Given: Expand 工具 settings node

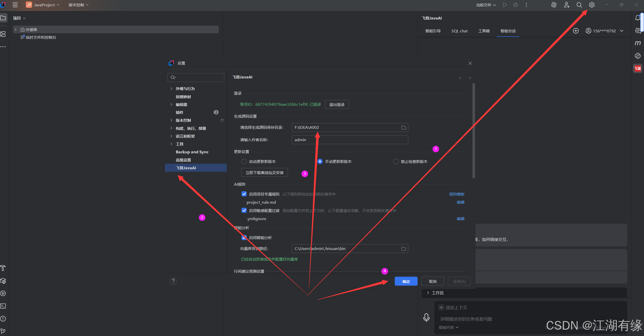Looking at the screenshot, I should (171, 144).
